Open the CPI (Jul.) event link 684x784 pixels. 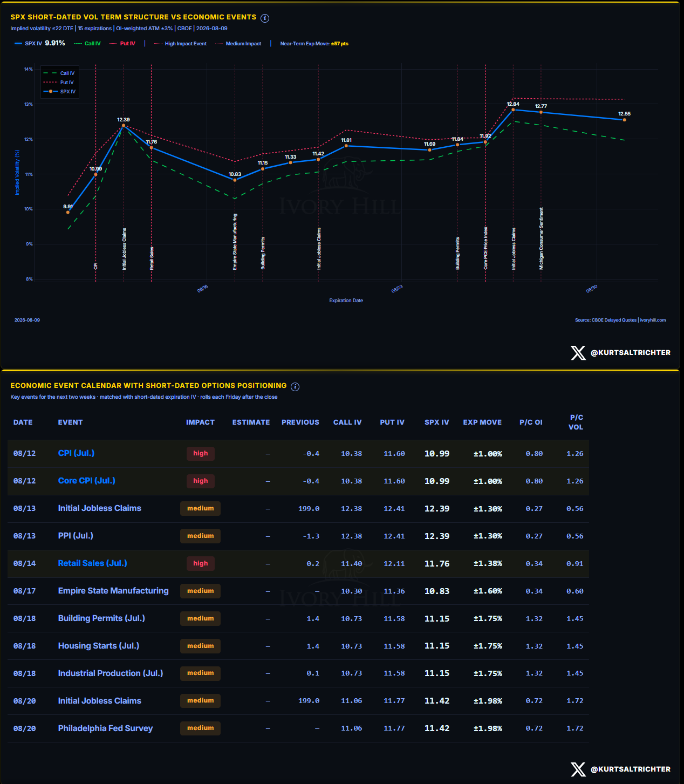click(76, 453)
